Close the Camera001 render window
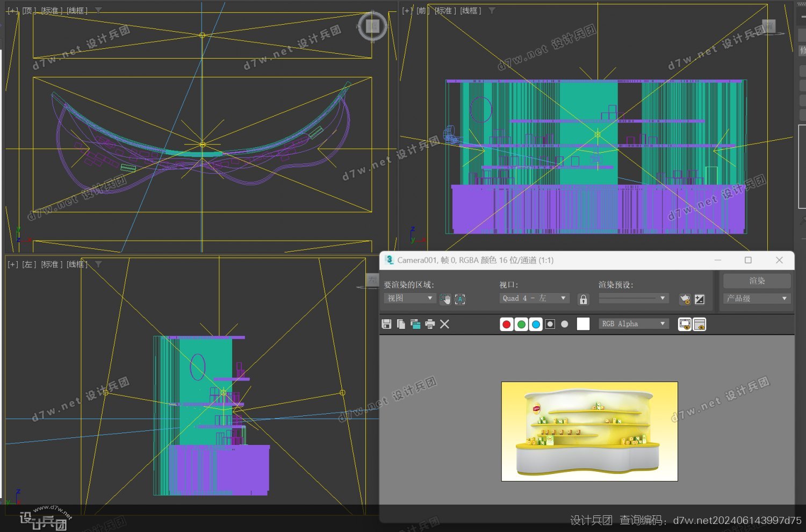Viewport: 806px width, 532px height. [779, 260]
